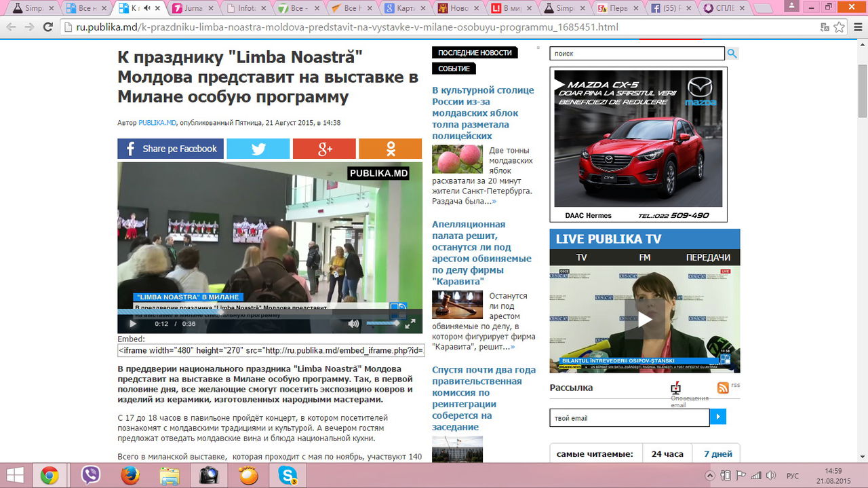The width and height of the screenshot is (868, 488).
Task: Seek on the video progress bar
Action: [x=270, y=312]
